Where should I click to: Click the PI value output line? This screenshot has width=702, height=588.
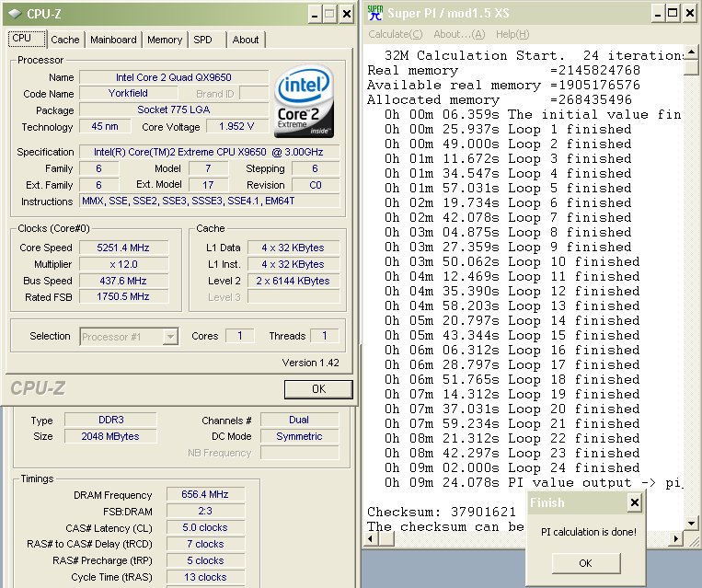533,482
